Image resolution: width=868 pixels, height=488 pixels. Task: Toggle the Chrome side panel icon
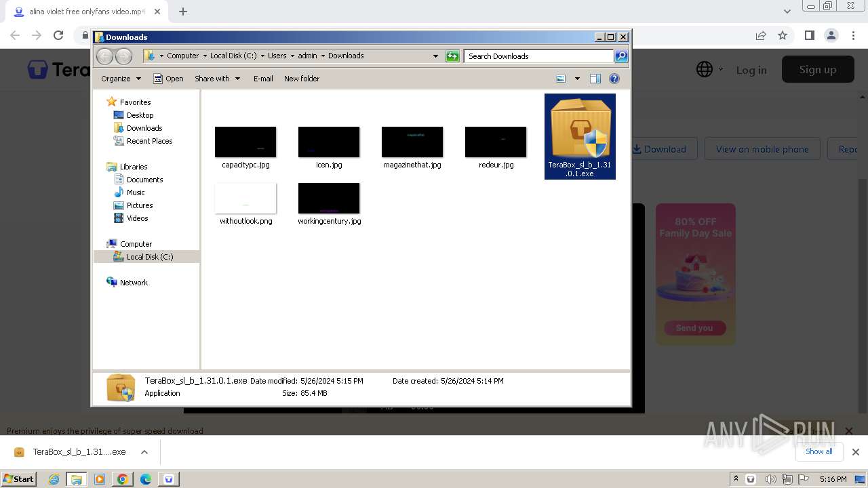coord(809,35)
